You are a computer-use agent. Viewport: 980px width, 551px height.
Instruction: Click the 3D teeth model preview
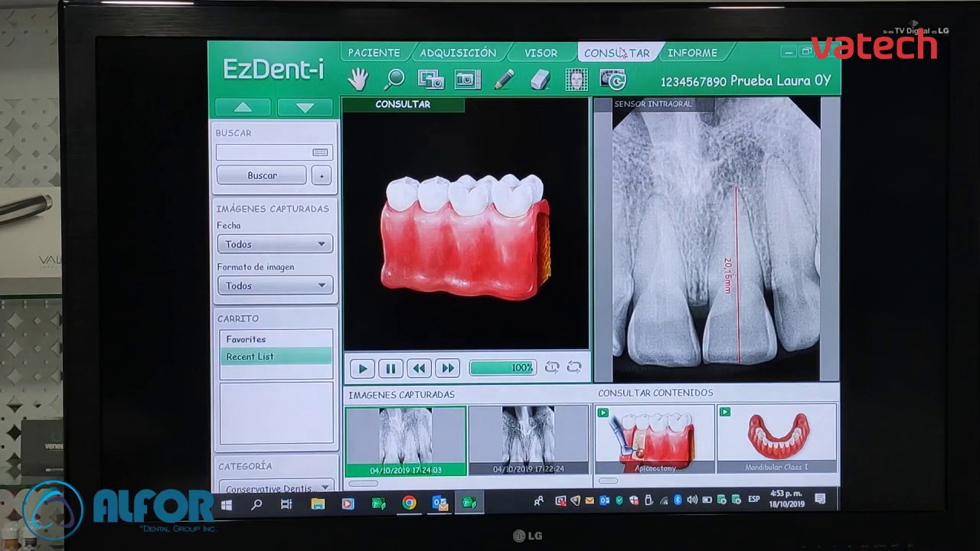tap(465, 236)
